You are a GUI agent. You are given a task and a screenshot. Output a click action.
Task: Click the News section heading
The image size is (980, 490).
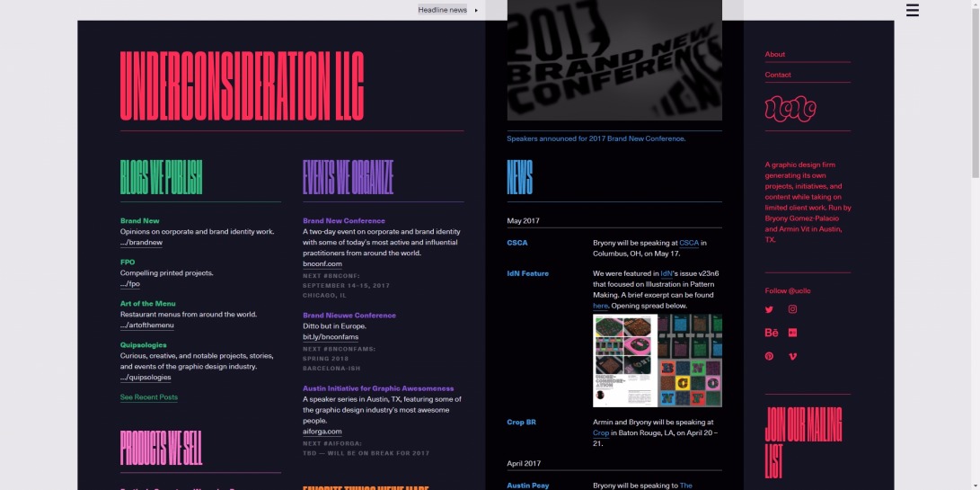[519, 177]
